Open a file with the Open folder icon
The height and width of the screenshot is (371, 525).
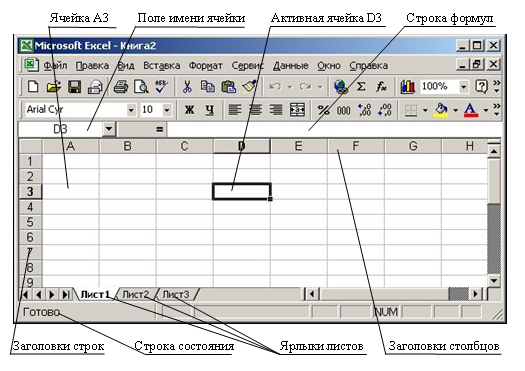pos(54,87)
